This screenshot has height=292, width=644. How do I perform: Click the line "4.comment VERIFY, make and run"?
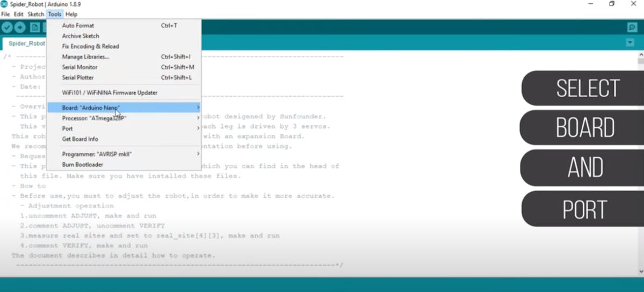[x=84, y=246]
